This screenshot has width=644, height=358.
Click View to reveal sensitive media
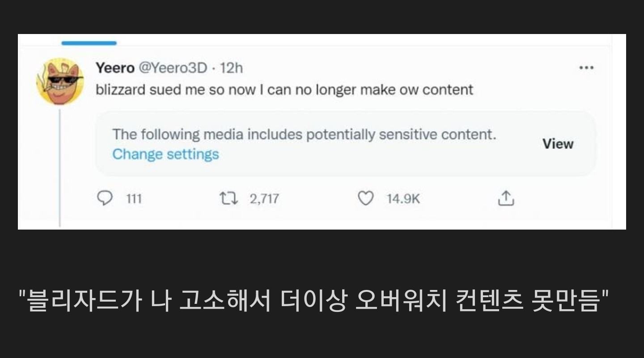tap(558, 144)
